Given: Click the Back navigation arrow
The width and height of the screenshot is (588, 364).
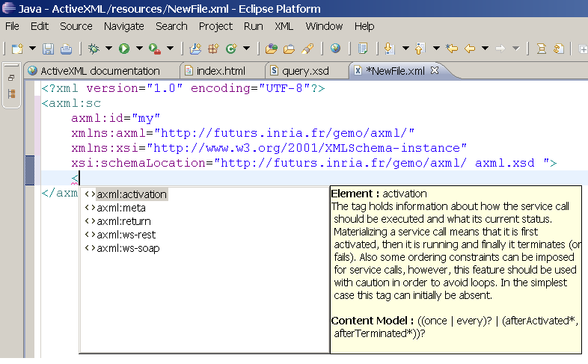Looking at the screenshot, I should point(470,49).
